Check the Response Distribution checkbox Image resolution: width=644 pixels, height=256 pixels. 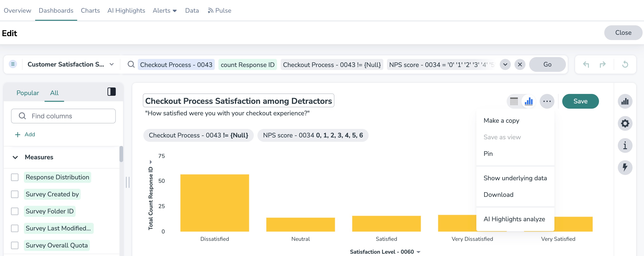(15, 177)
